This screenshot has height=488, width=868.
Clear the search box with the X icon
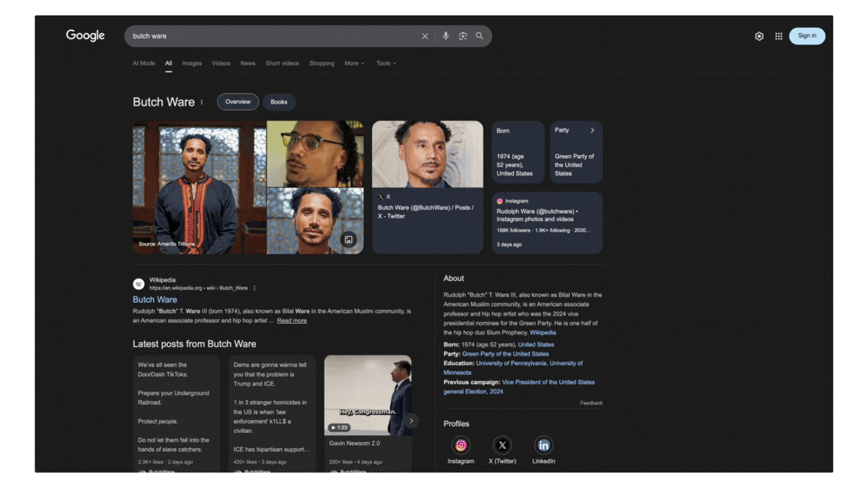tap(425, 36)
